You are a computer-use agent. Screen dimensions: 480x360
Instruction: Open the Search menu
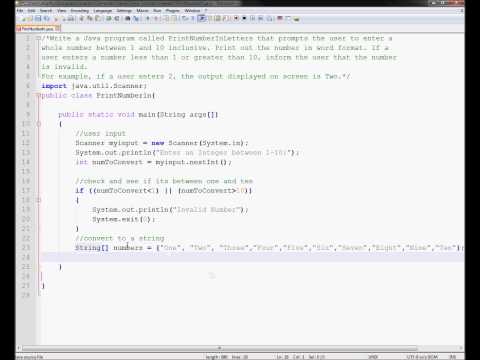pos(46,11)
